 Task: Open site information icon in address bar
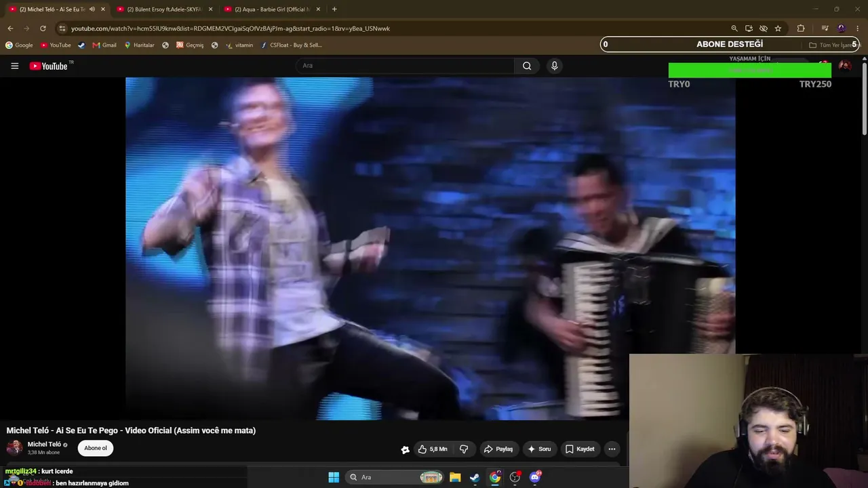pyautogui.click(x=62, y=28)
